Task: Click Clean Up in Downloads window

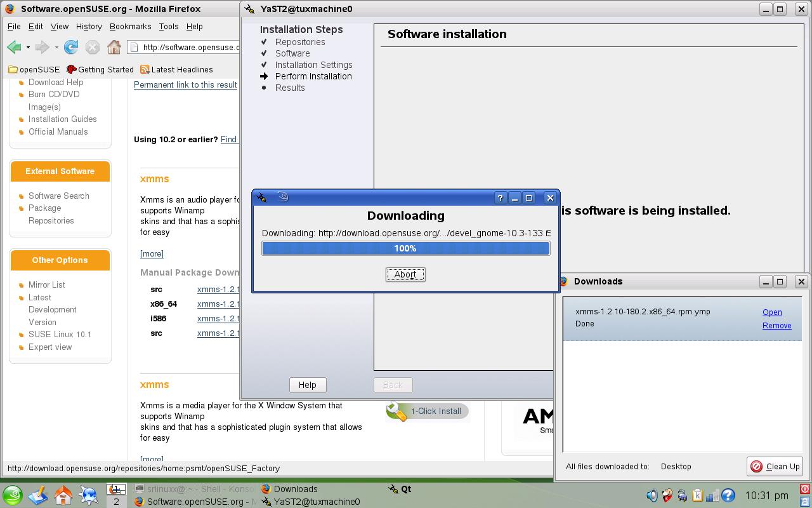Action: click(x=775, y=466)
